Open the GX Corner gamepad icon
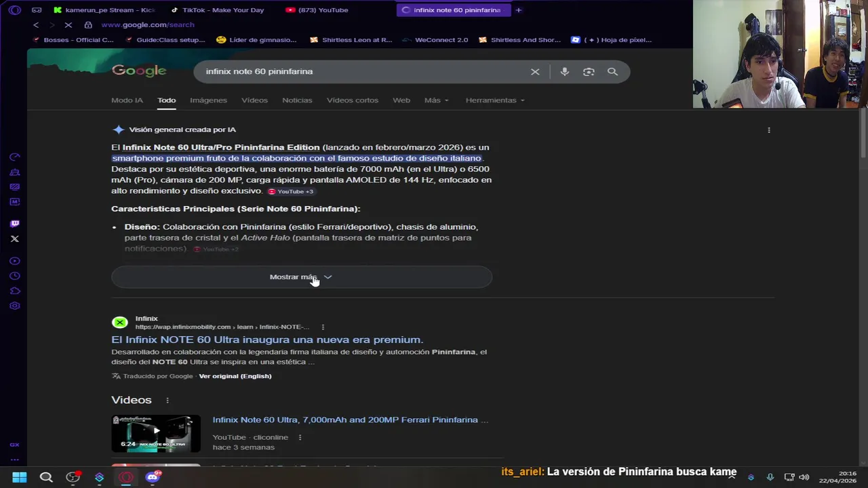868x488 pixels. tap(37, 10)
